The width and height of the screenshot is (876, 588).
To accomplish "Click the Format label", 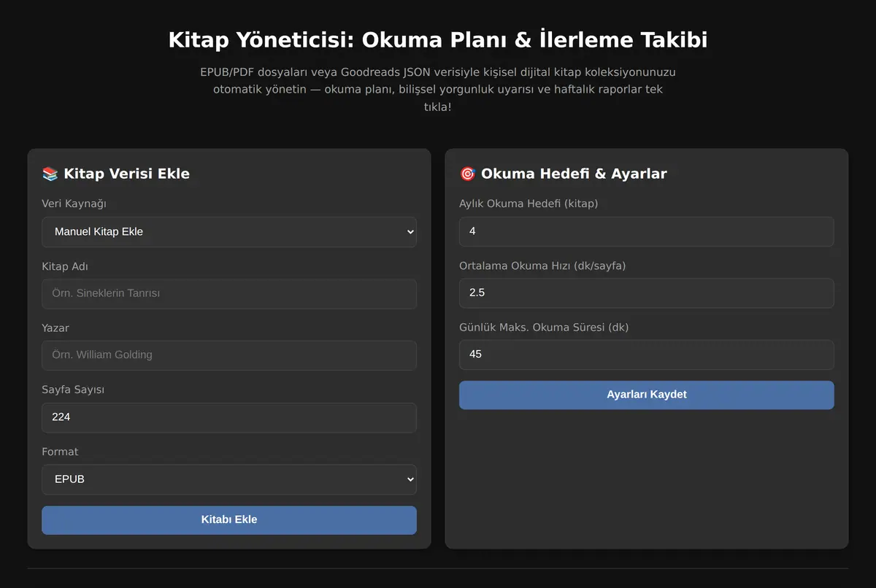I will tap(60, 452).
